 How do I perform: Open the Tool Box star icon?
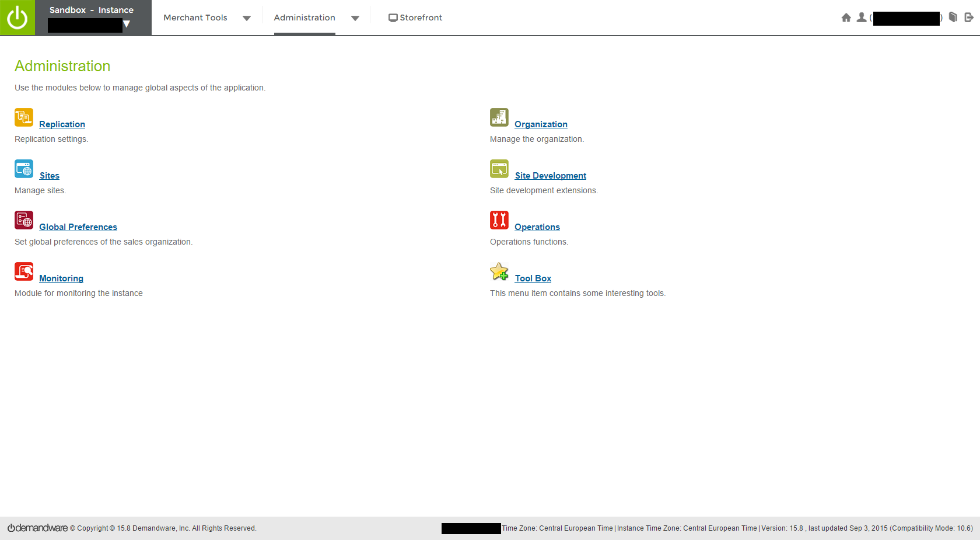pyautogui.click(x=499, y=271)
